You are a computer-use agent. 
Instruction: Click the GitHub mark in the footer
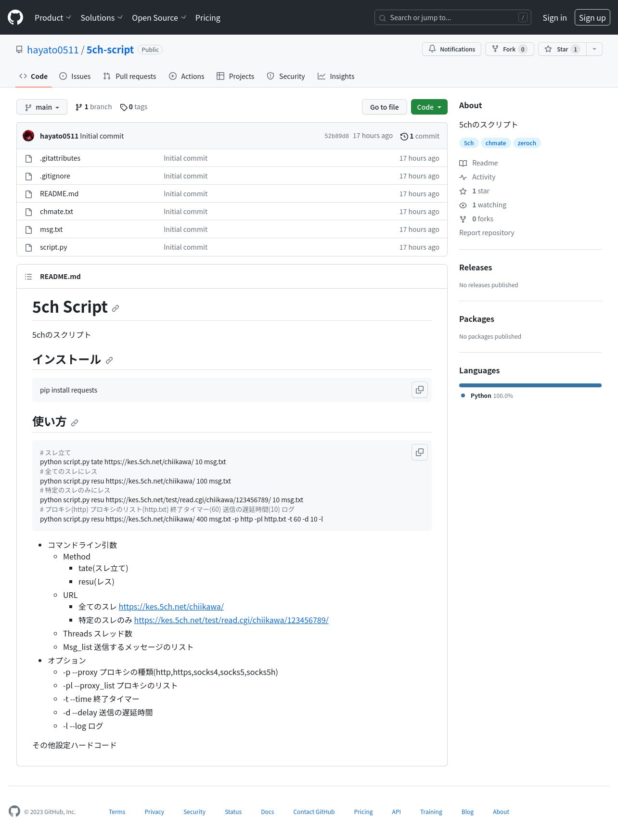point(14,811)
